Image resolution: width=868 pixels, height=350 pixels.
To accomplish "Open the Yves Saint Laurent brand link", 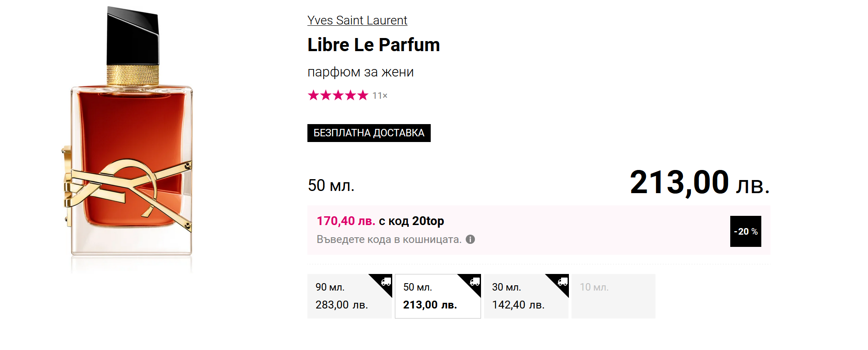I will click(x=357, y=21).
